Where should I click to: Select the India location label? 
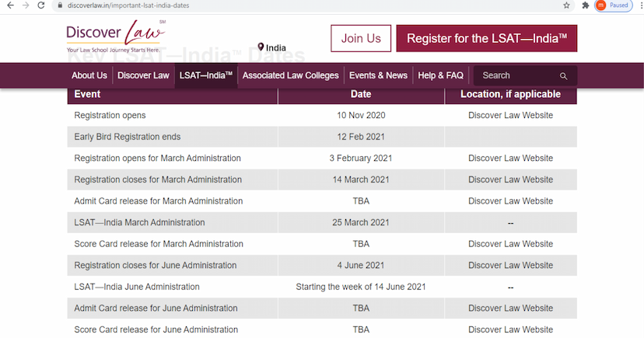pyautogui.click(x=275, y=47)
